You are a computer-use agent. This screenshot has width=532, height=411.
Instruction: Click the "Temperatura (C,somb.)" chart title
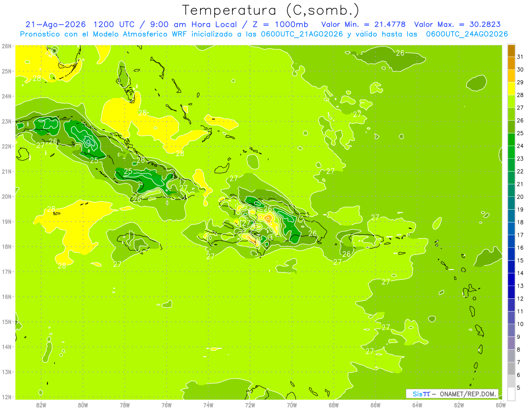click(271, 10)
